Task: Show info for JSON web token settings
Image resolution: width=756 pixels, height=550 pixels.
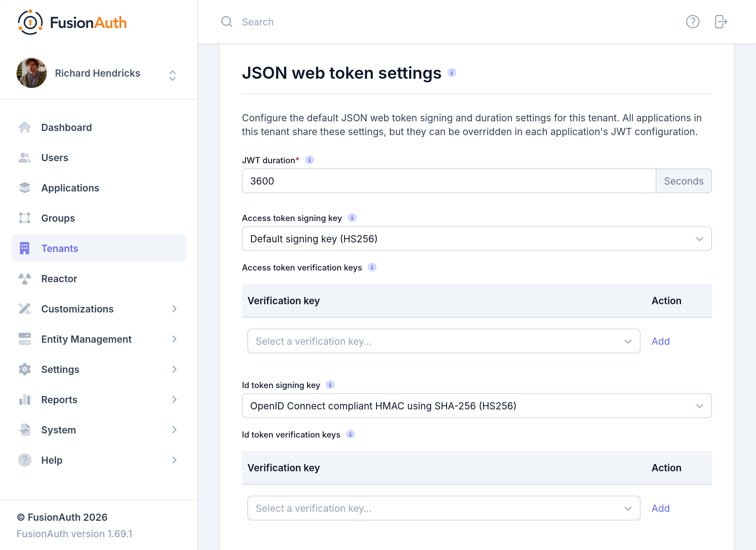Action: (x=452, y=73)
